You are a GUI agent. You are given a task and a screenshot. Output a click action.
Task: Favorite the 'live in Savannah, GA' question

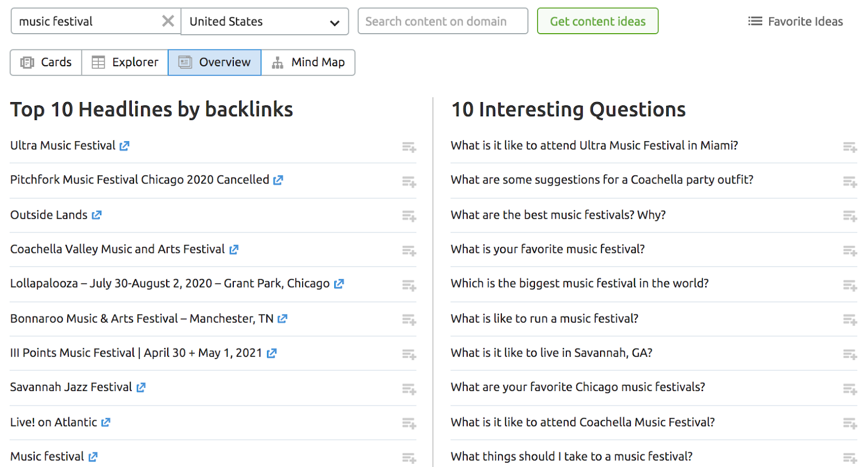pyautogui.click(x=850, y=355)
